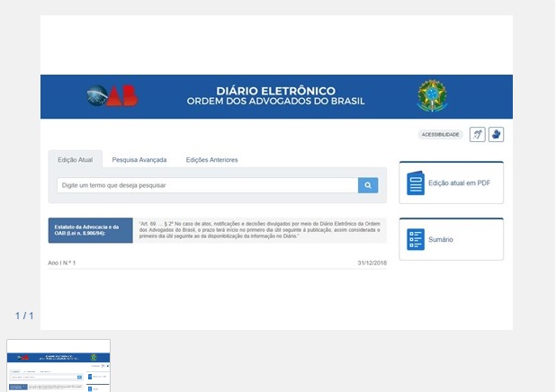556x392 pixels.
Task: Click the Estatuto da Advocacia blue label
Action: 91,230
